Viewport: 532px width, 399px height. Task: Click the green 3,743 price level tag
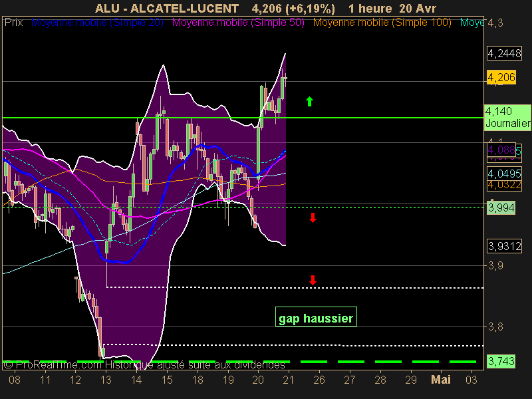tap(501, 361)
